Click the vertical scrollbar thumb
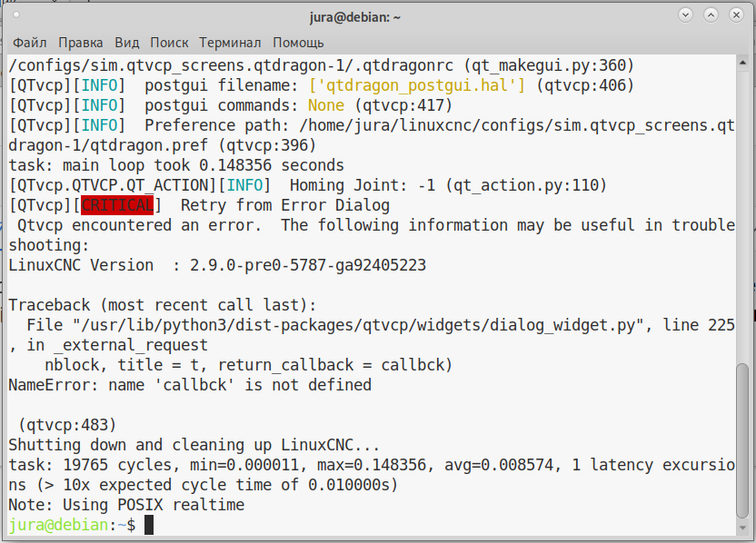This screenshot has width=756, height=543. pyautogui.click(x=743, y=441)
